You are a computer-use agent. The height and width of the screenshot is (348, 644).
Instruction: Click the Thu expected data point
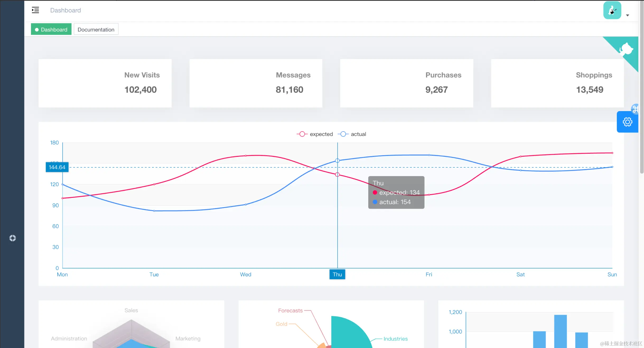point(337,175)
